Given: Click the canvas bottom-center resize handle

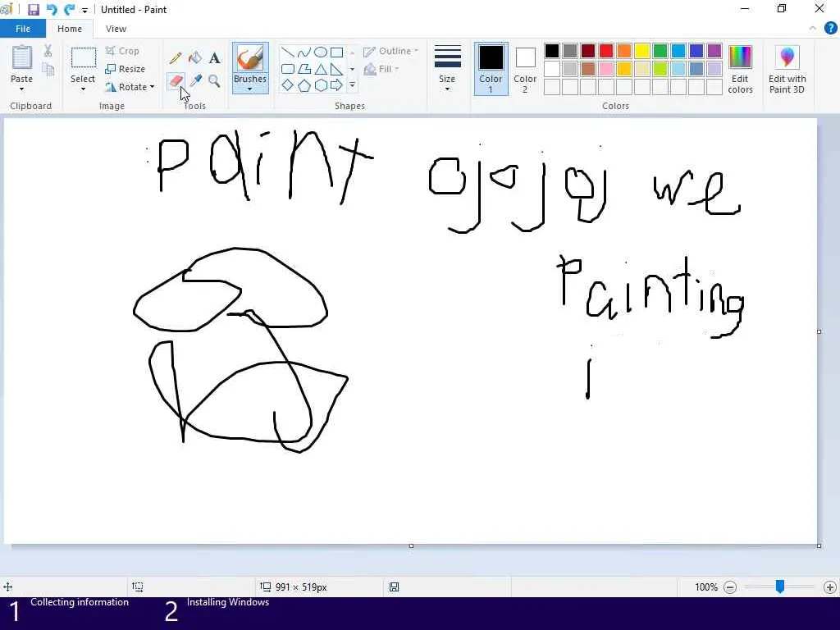Looking at the screenshot, I should 411,546.
